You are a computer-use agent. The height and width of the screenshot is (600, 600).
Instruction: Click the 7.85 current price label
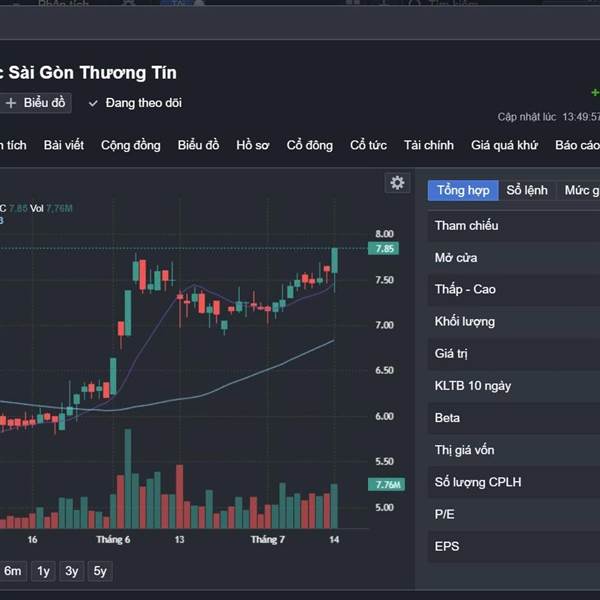383,249
